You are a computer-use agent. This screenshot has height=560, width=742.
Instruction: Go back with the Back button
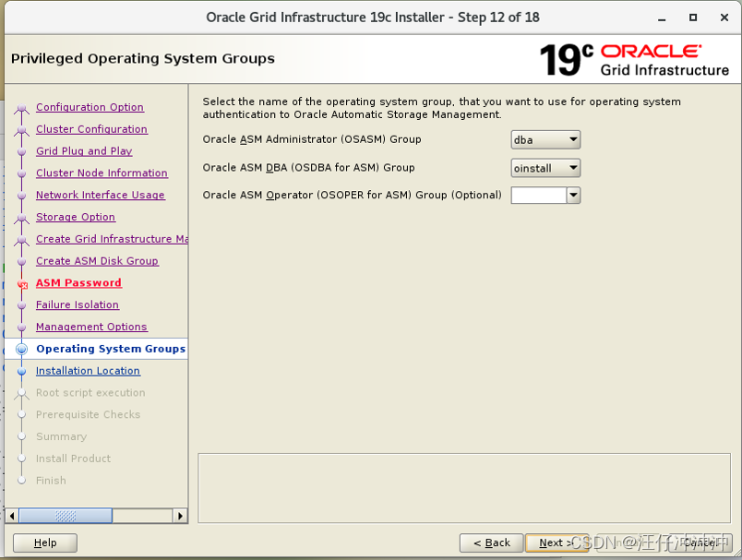click(x=492, y=542)
